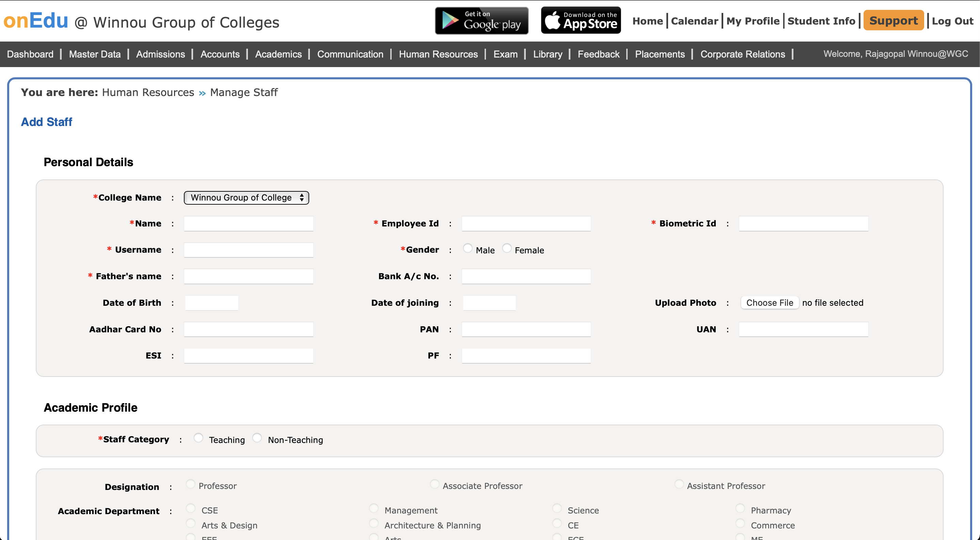The image size is (980, 540).
Task: Select the Male gender radio button
Action: pos(468,248)
